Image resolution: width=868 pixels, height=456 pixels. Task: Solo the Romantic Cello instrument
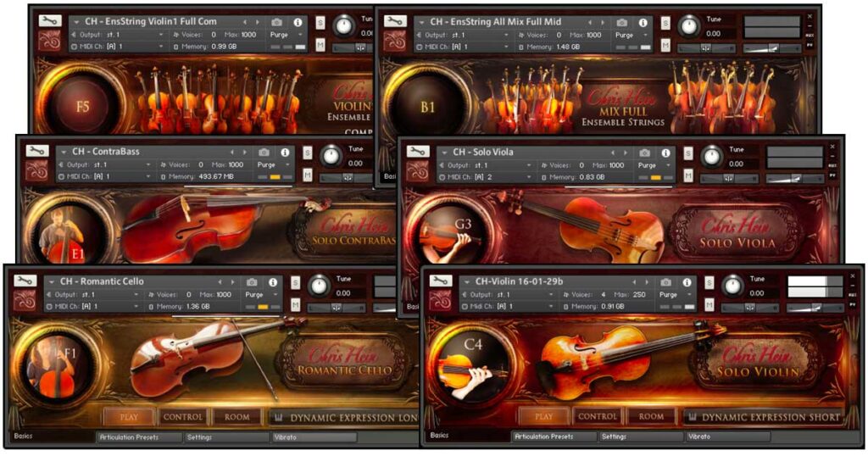[x=295, y=282]
